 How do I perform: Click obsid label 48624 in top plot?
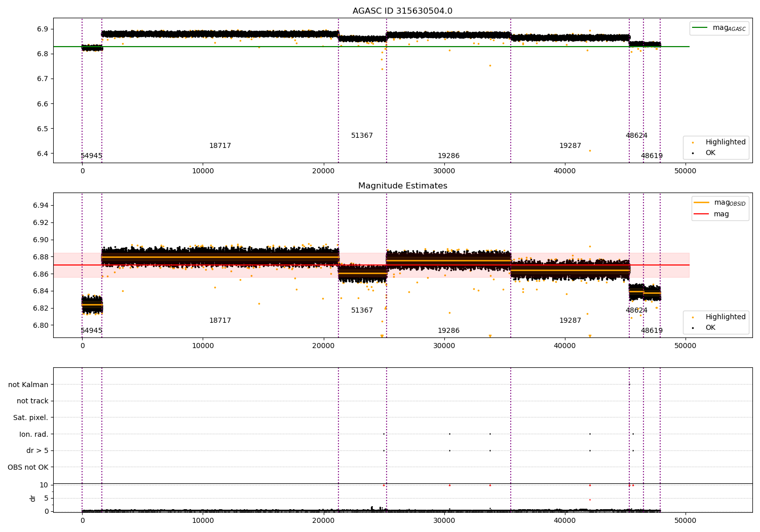(x=636, y=136)
